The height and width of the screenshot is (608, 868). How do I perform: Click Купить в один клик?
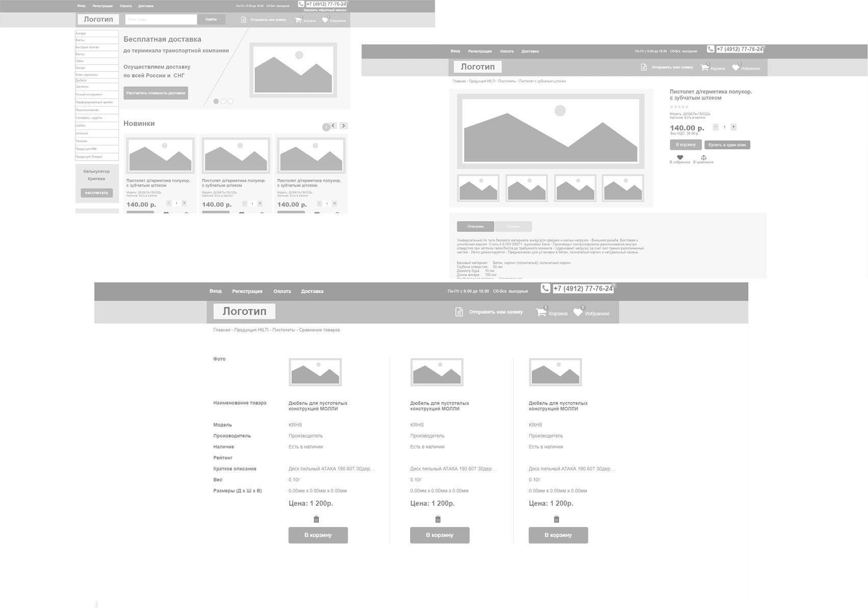pyautogui.click(x=727, y=145)
